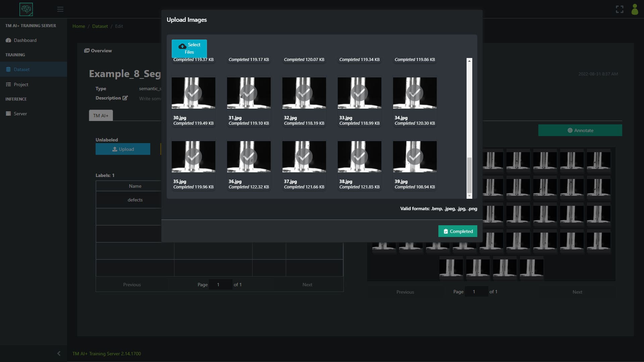
Task: Click the Page number input field
Action: point(221,284)
